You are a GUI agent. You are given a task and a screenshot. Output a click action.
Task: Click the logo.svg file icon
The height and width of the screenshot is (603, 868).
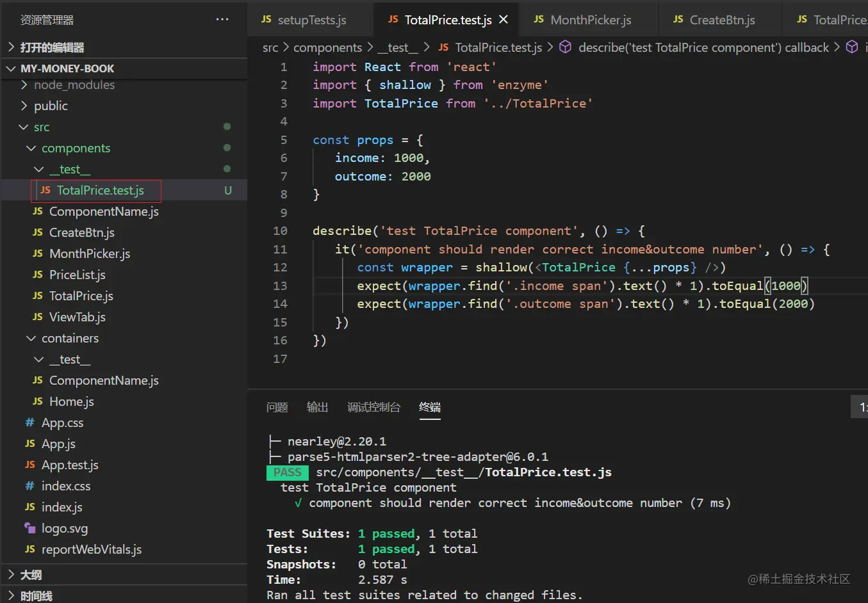click(29, 528)
